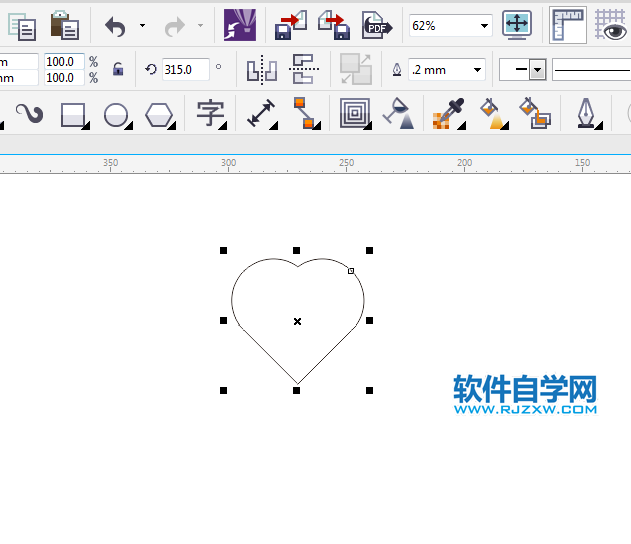Open the .2 mm outline width dropdown
The width and height of the screenshot is (631, 544).
point(477,70)
